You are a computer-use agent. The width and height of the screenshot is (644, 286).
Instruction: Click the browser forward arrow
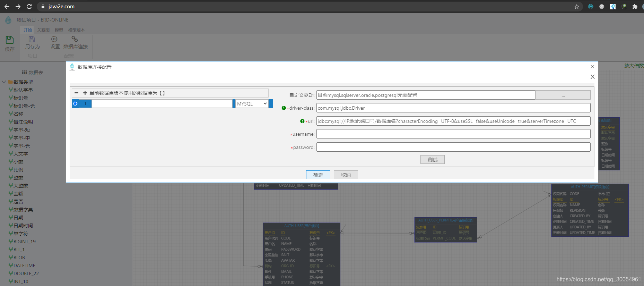18,7
